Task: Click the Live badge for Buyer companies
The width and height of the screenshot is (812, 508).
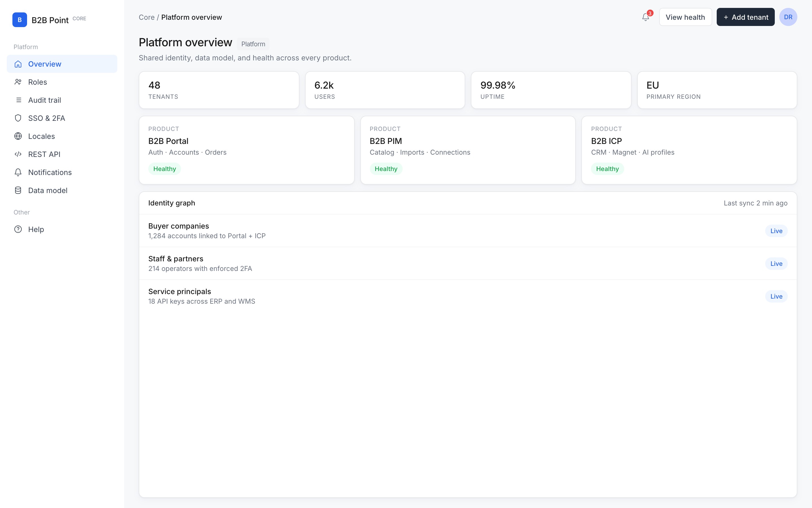Action: (776, 231)
